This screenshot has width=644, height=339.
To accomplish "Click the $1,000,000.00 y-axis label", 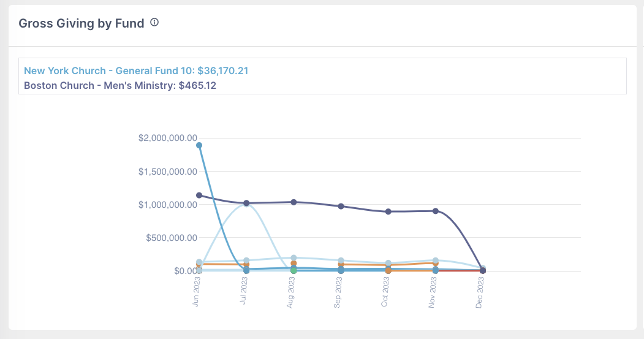I will 167,204.
